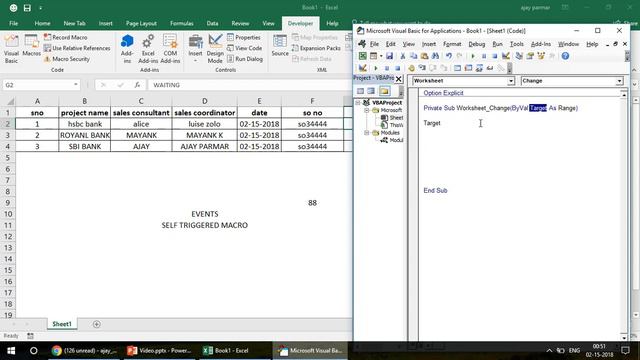The width and height of the screenshot is (640, 360).
Task: Select the Sheet1 item in the project tree
Action: tap(392, 118)
